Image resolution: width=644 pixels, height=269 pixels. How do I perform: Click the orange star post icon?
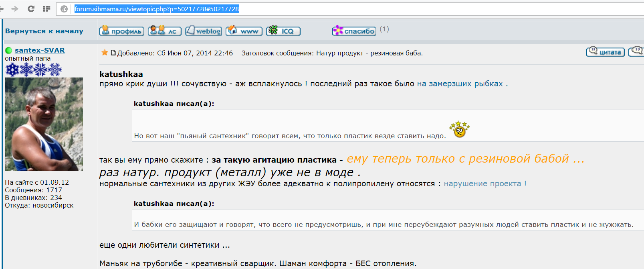pyautogui.click(x=105, y=53)
